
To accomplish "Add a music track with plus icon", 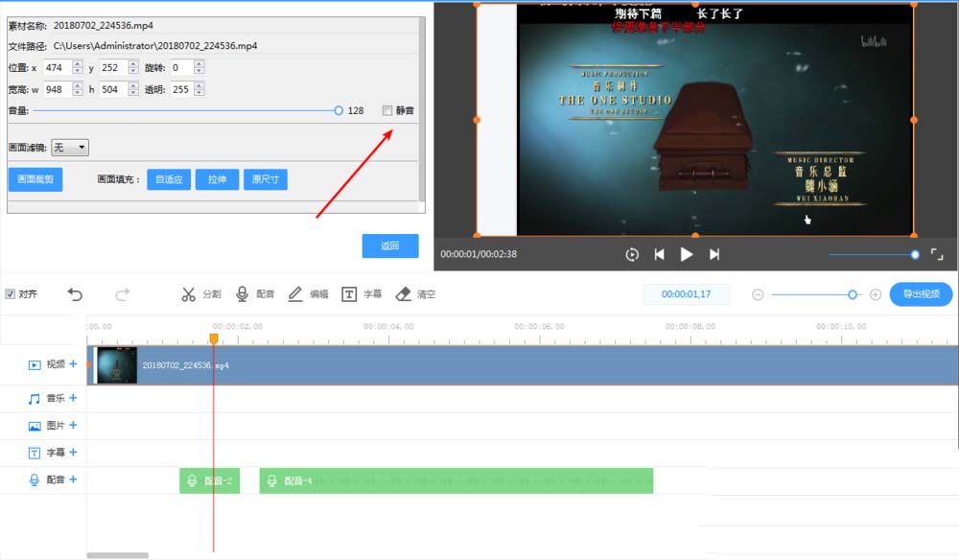I will click(74, 398).
